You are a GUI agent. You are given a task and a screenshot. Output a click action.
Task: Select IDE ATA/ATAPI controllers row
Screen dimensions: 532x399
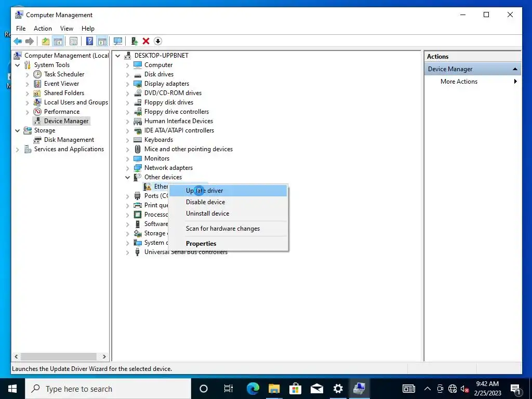coord(179,130)
